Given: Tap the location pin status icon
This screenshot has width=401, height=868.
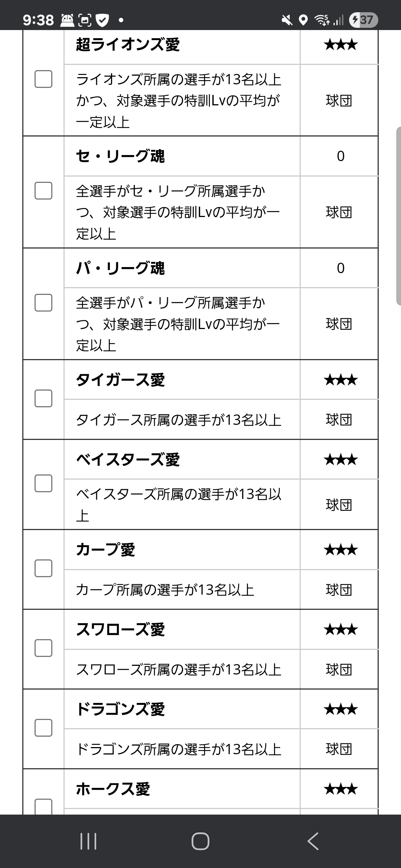Looking at the screenshot, I should pos(303,20).
